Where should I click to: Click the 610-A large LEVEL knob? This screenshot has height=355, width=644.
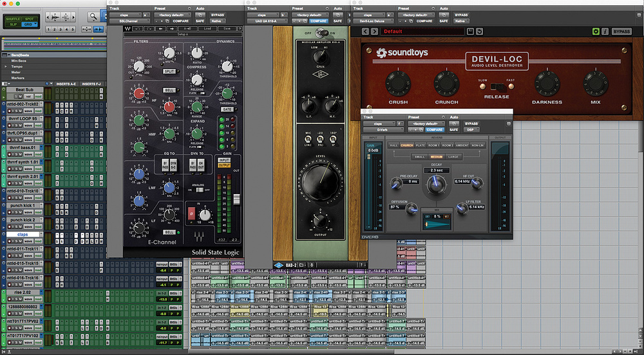coord(321,181)
